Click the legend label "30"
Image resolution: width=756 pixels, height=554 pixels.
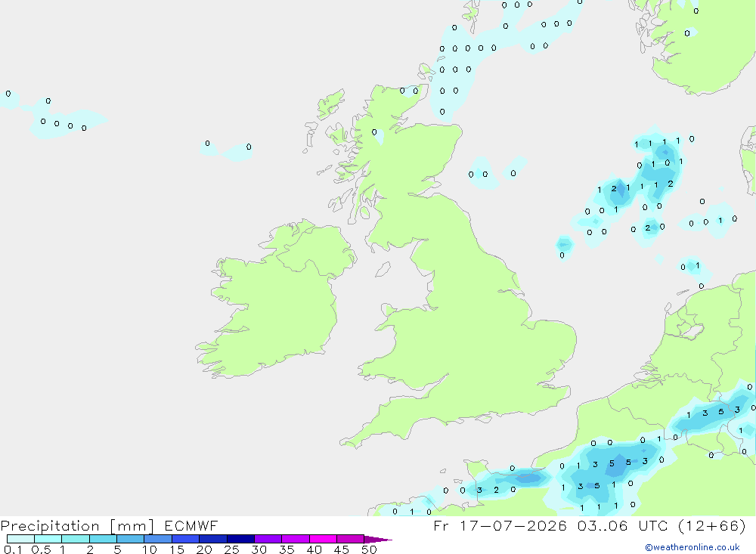259,549
